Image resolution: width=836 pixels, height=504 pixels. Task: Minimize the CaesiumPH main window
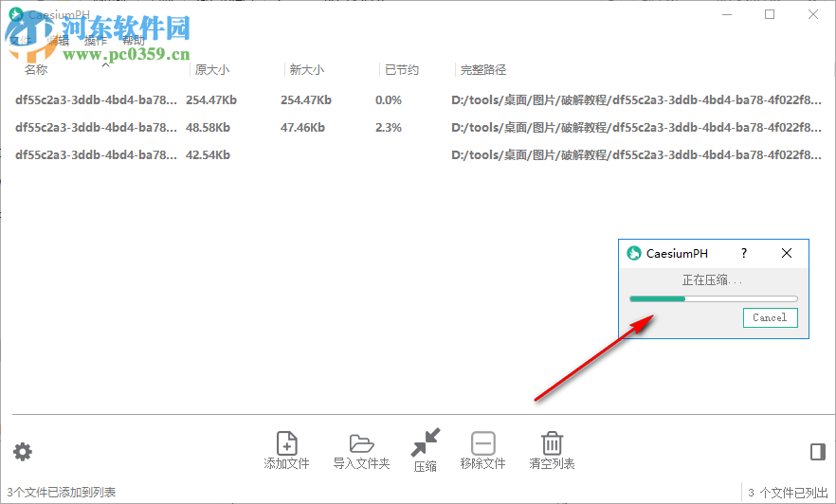(727, 14)
